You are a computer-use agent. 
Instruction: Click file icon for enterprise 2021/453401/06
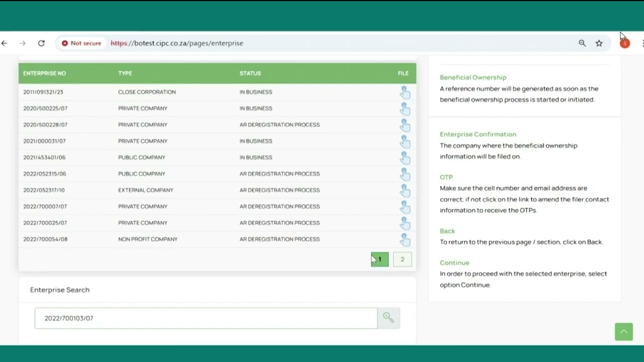coord(405,158)
